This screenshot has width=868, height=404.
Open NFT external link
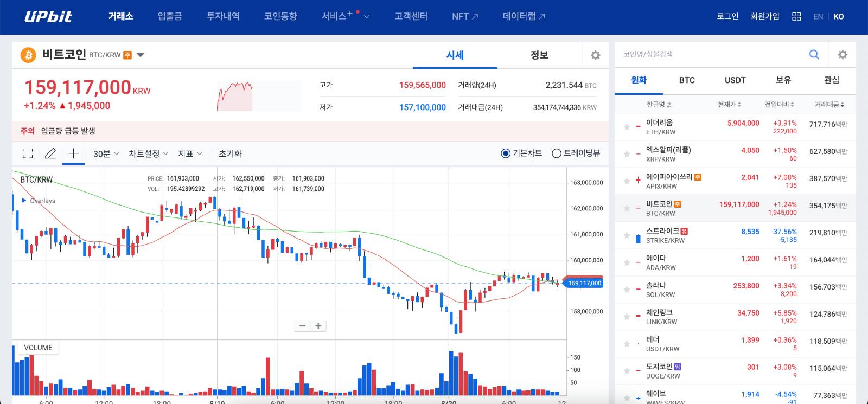click(465, 16)
